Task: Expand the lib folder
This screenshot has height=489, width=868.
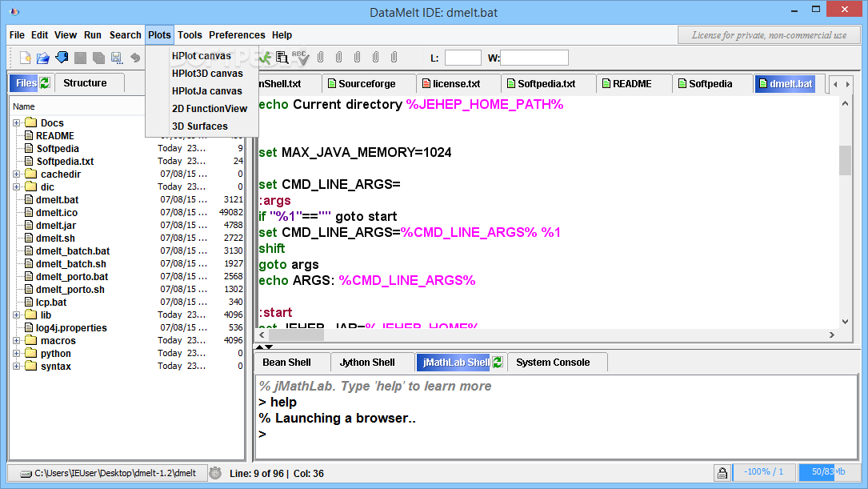Action: click(x=17, y=315)
